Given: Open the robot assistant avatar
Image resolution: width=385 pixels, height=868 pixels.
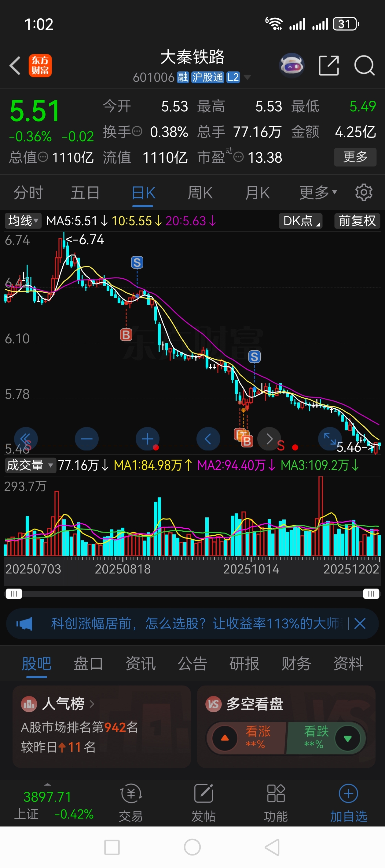Looking at the screenshot, I should pos(292,65).
